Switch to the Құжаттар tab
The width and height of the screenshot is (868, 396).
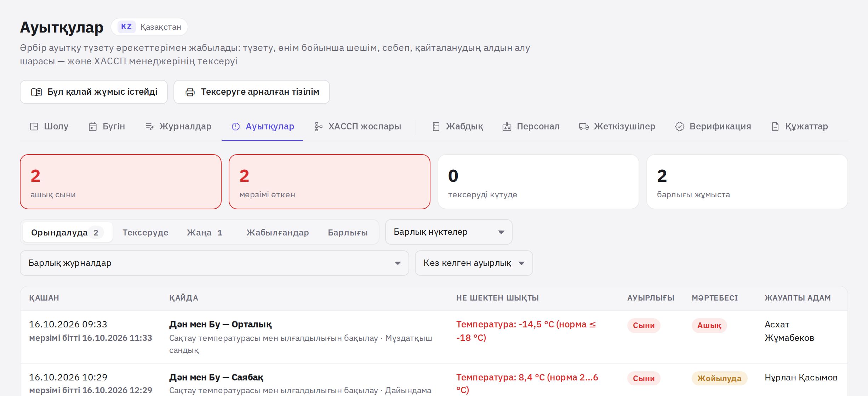[799, 127]
